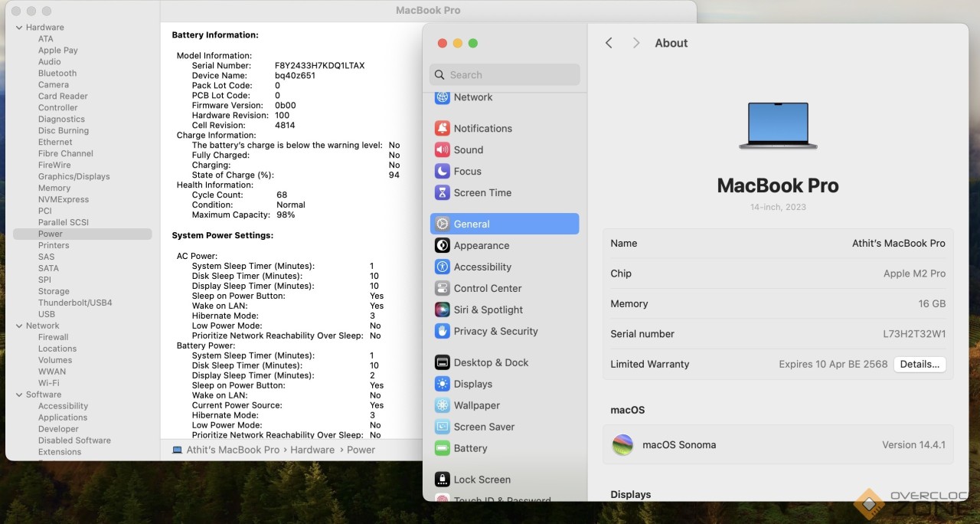This screenshot has width=980, height=524.
Task: Select Thunderbolt/USB4 in hardware list
Action: [x=75, y=303]
